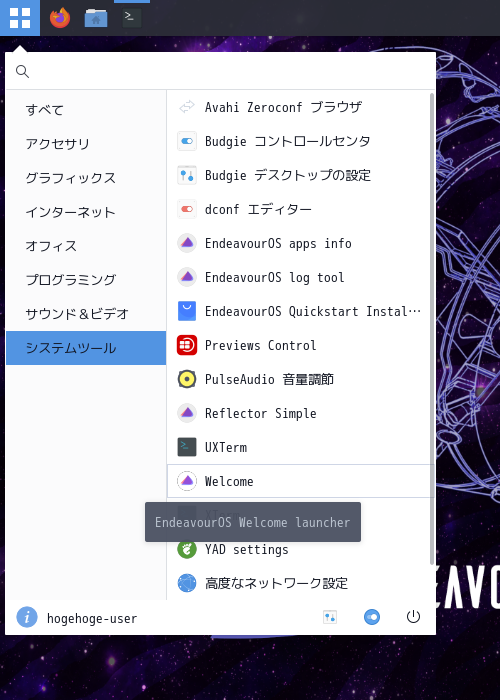Focus the menu search field
This screenshot has width=500, height=700.
click(221, 71)
